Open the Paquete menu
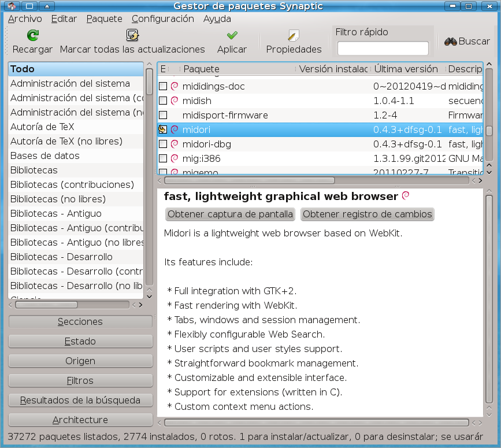 104,18
